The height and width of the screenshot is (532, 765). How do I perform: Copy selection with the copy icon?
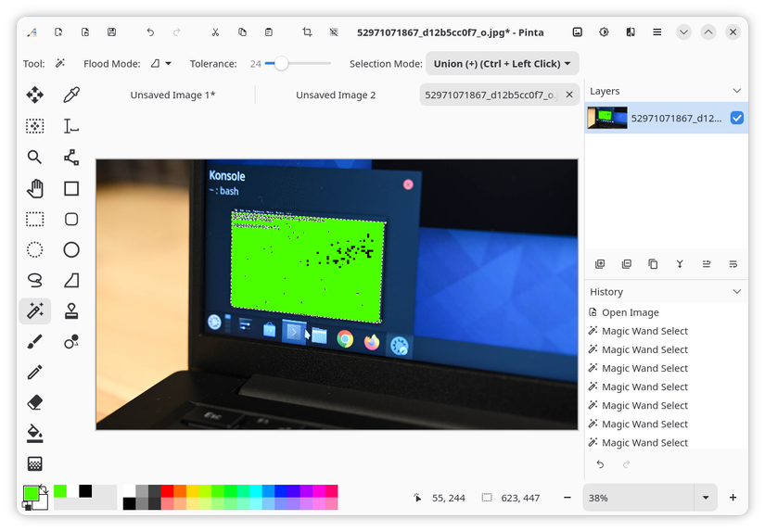242,32
